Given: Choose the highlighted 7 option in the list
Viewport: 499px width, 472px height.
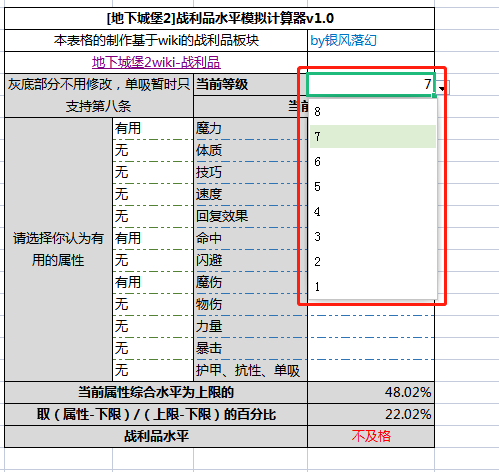Looking at the screenshot, I should point(373,136).
